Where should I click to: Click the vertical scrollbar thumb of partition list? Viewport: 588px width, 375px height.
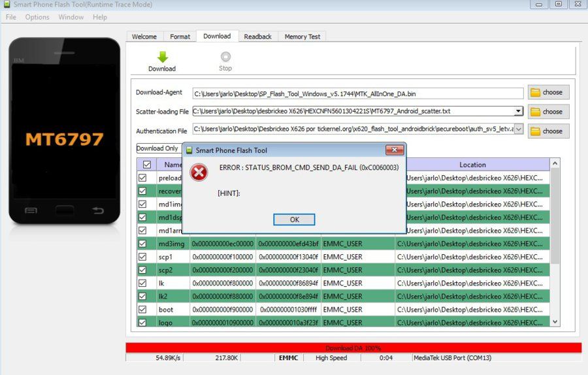(x=555, y=216)
